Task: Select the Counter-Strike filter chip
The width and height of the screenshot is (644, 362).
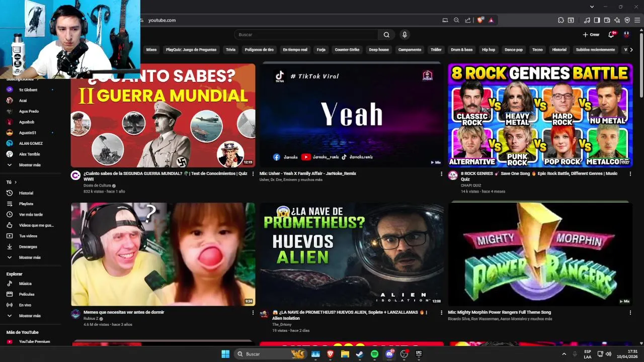Action: click(347, 50)
